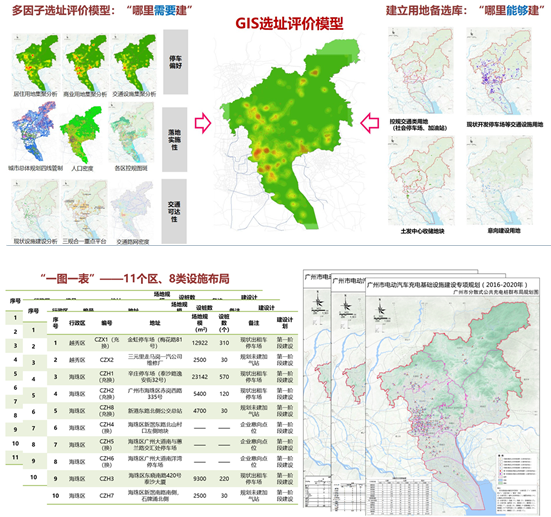
Task: Click the 行政区 column header in table
Action: (x=77, y=323)
